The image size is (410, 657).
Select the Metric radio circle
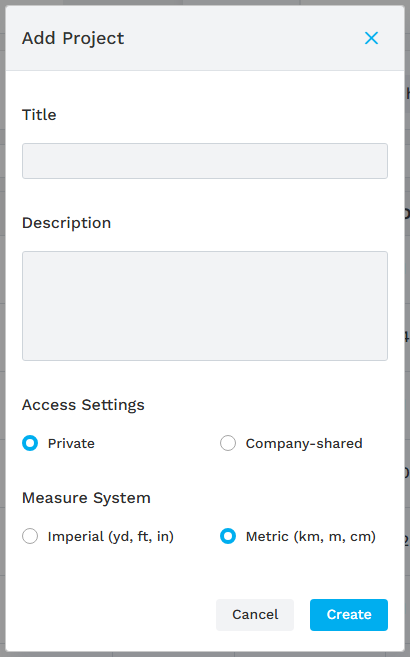pyautogui.click(x=228, y=536)
